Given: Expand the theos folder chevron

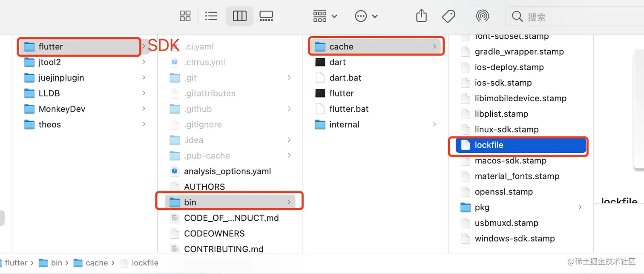Looking at the screenshot, I should (144, 125).
